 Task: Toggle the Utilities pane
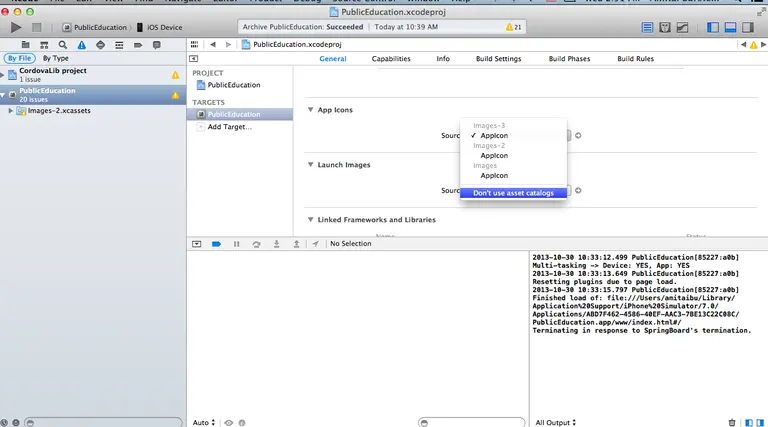748,27
